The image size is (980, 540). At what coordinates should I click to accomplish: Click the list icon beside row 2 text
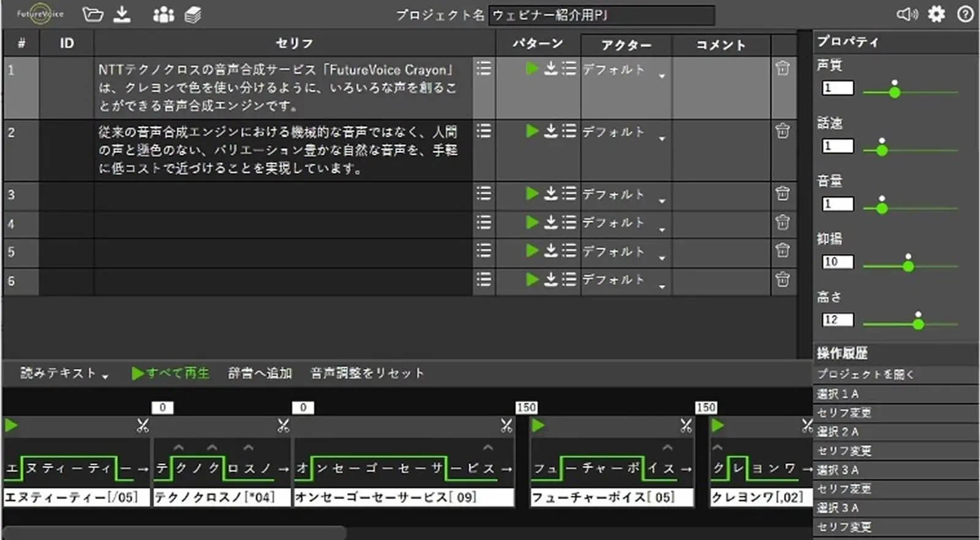(484, 130)
